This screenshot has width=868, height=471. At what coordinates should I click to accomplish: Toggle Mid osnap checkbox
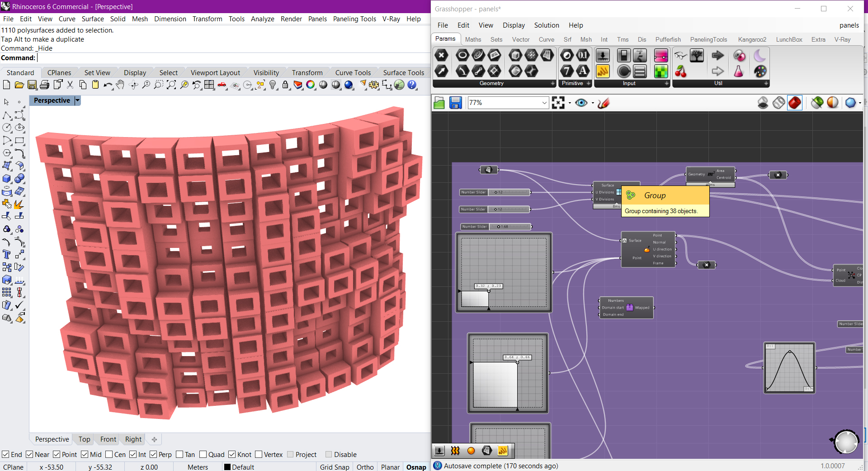tap(85, 454)
